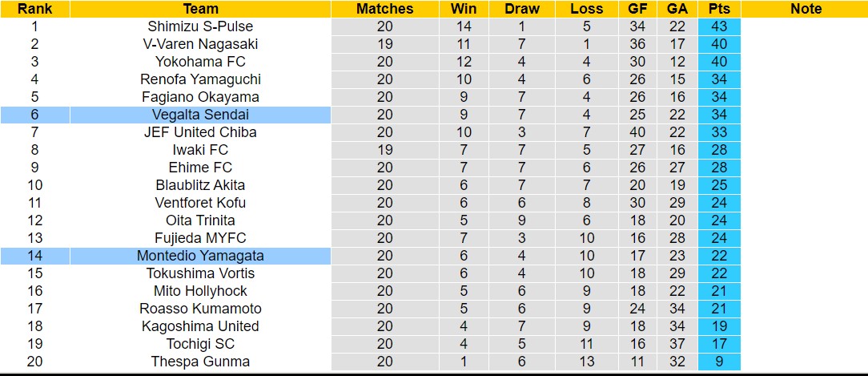Click the Rank column header
The image size is (868, 376).
pos(34,9)
